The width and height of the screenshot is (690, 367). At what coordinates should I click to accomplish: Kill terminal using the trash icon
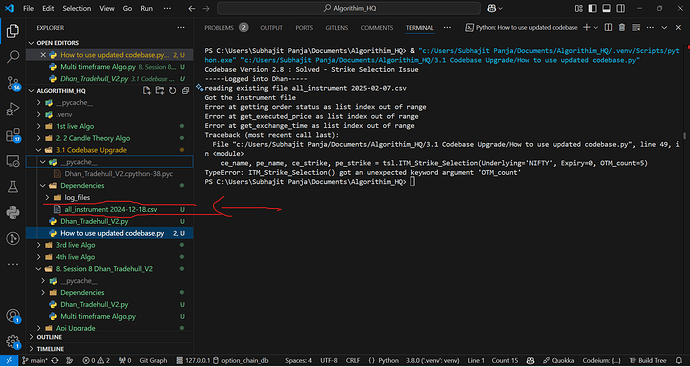click(622, 27)
